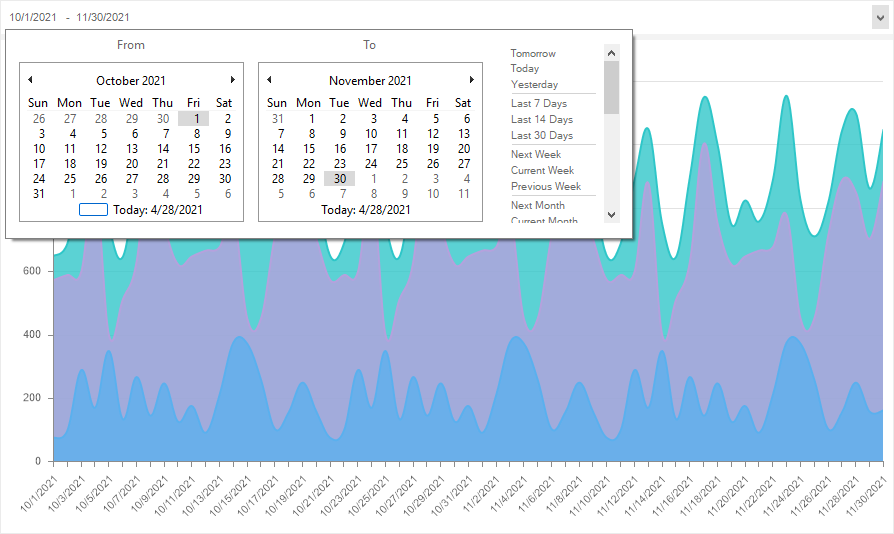
Task: Click the October 2021 month title
Action: (131, 81)
